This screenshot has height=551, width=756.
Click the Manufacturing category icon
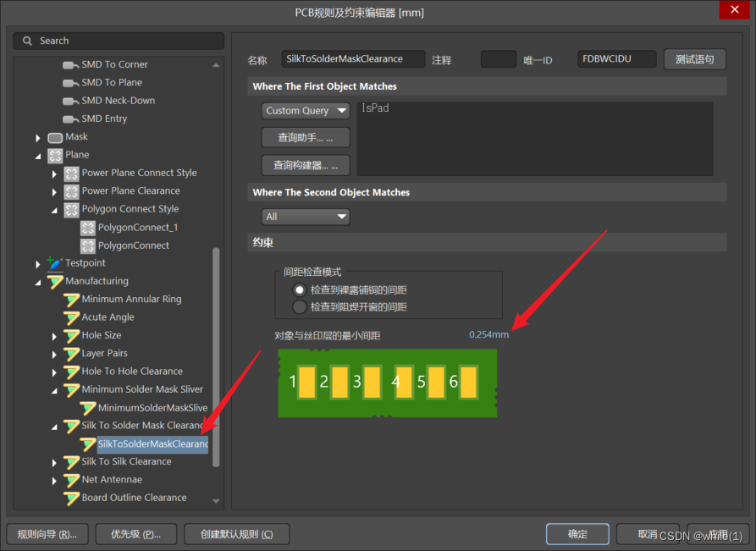click(55, 281)
